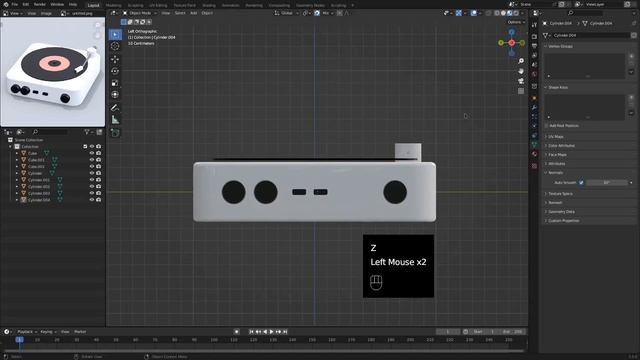Click the viewport pan hand icon
The image size is (640, 360).
[x=521, y=71]
